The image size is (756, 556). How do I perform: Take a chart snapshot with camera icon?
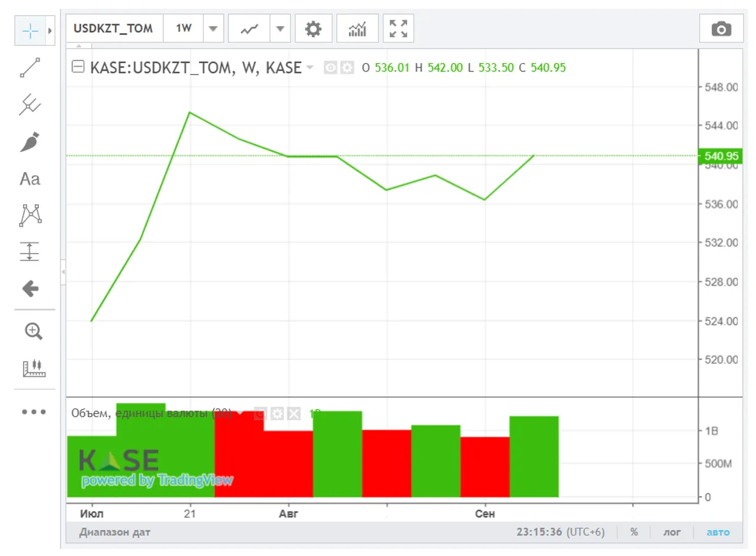(721, 29)
